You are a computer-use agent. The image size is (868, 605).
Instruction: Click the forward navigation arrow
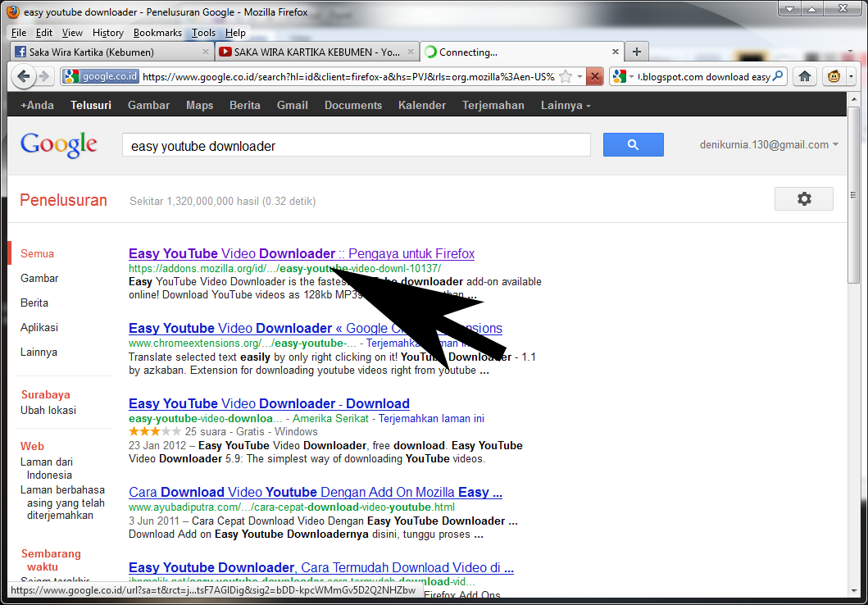[43, 75]
